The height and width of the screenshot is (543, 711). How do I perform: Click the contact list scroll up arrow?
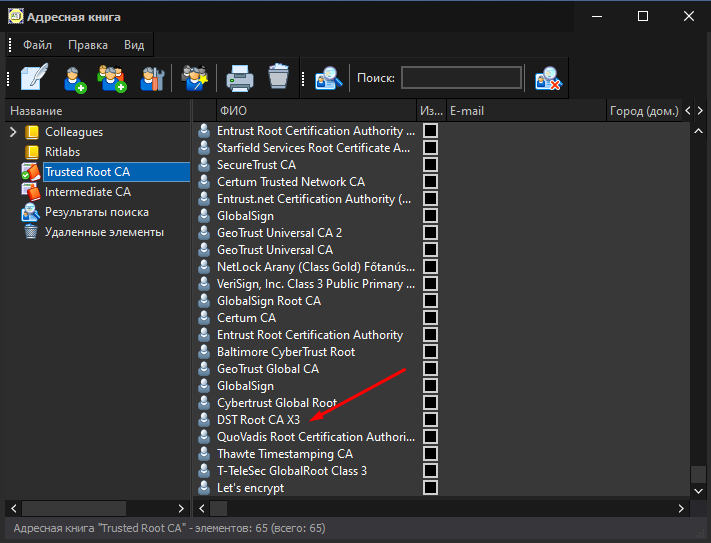[x=698, y=131]
